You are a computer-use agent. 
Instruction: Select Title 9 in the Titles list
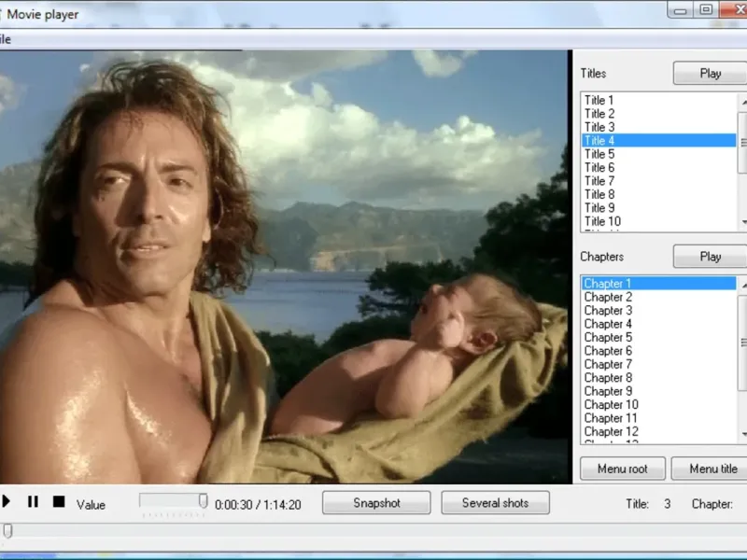[x=658, y=207]
